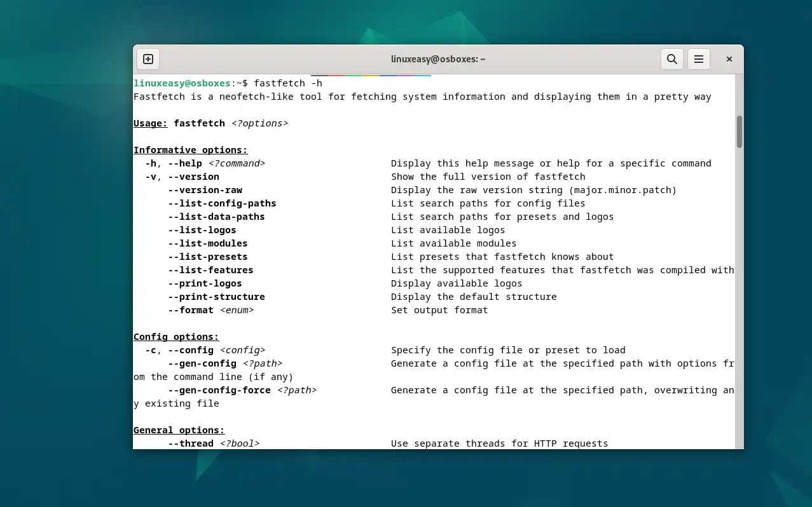Click the General options: heading
Screen dimensions: 812x507
(179, 430)
